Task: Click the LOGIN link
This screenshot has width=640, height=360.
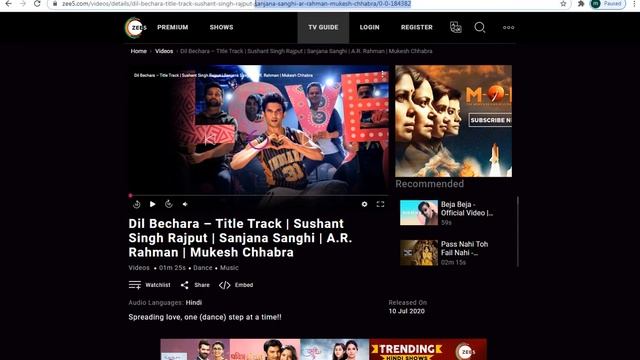Action: 369,27
